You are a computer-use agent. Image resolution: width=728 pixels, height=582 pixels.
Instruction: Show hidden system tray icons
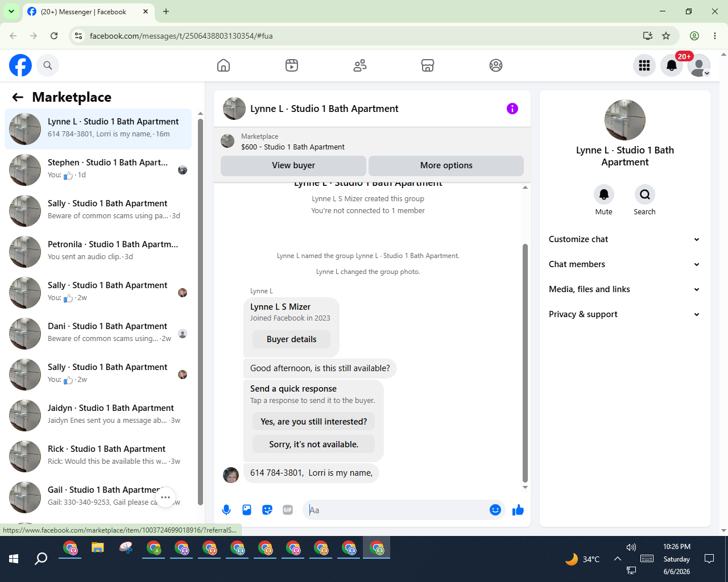pyautogui.click(x=617, y=559)
